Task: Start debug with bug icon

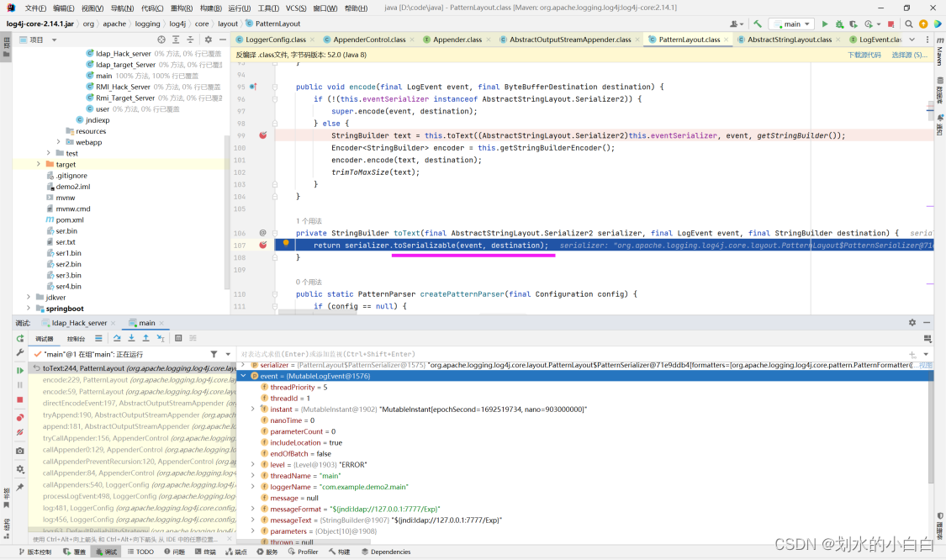Action: pos(839,24)
